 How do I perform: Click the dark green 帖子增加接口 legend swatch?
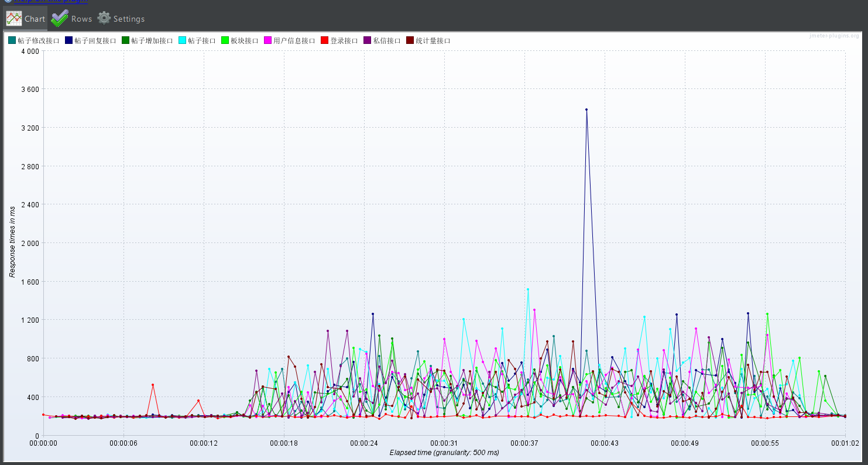(125, 40)
